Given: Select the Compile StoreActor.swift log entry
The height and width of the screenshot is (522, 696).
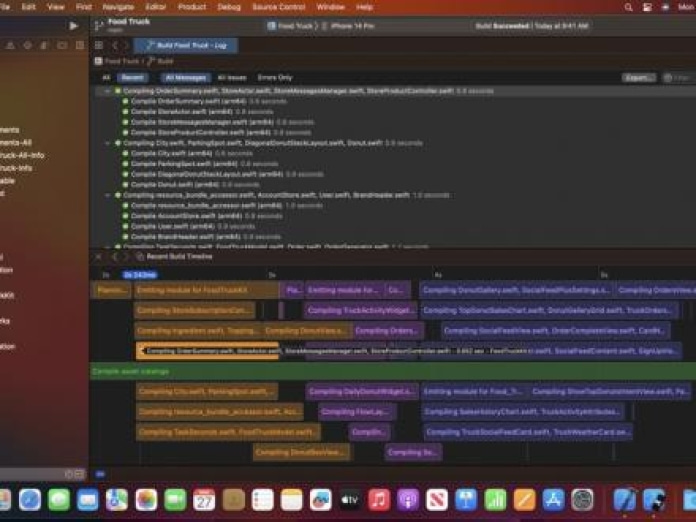Looking at the screenshot, I should tap(202, 112).
